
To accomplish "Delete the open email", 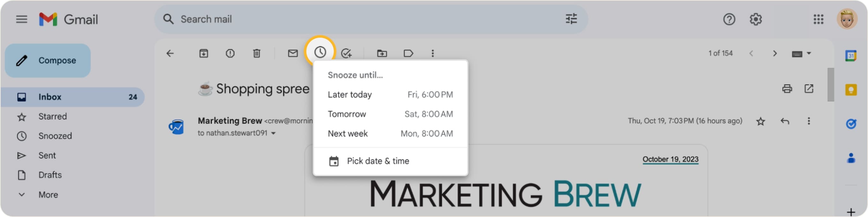I will point(257,53).
